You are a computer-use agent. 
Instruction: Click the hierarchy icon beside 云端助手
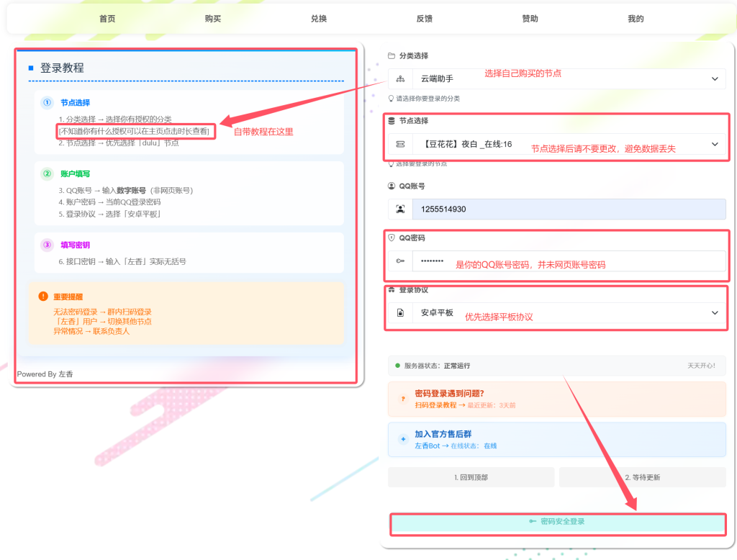pyautogui.click(x=400, y=79)
